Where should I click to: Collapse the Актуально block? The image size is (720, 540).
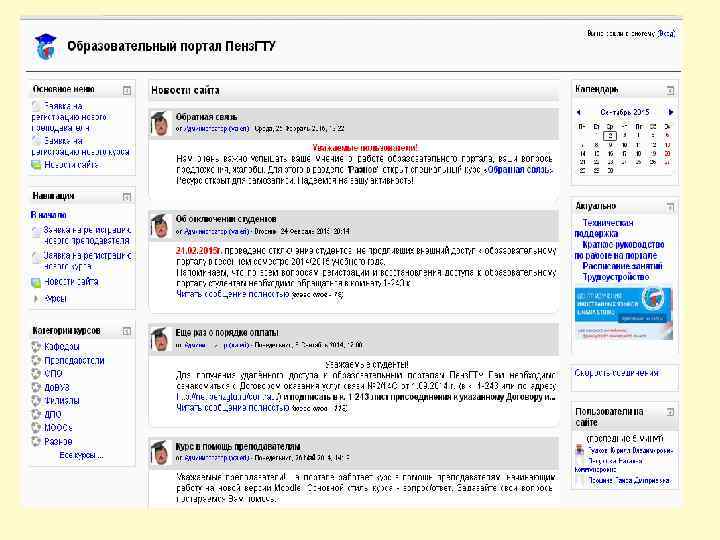click(670, 207)
